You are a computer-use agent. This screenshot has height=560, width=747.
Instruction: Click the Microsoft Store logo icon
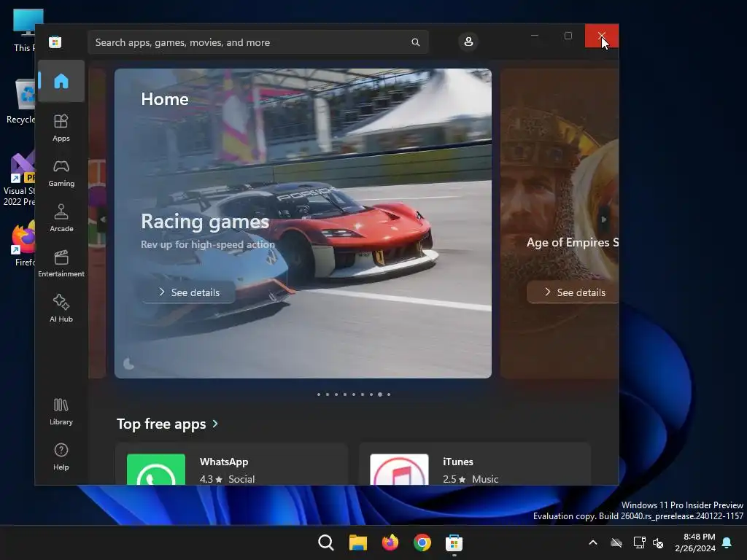point(55,42)
